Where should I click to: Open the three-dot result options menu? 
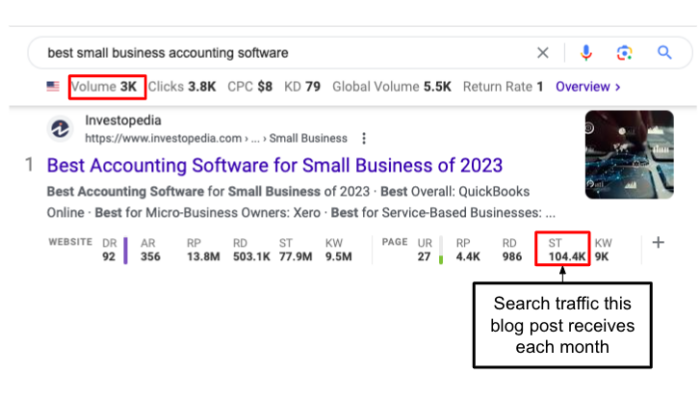pyautogui.click(x=364, y=138)
